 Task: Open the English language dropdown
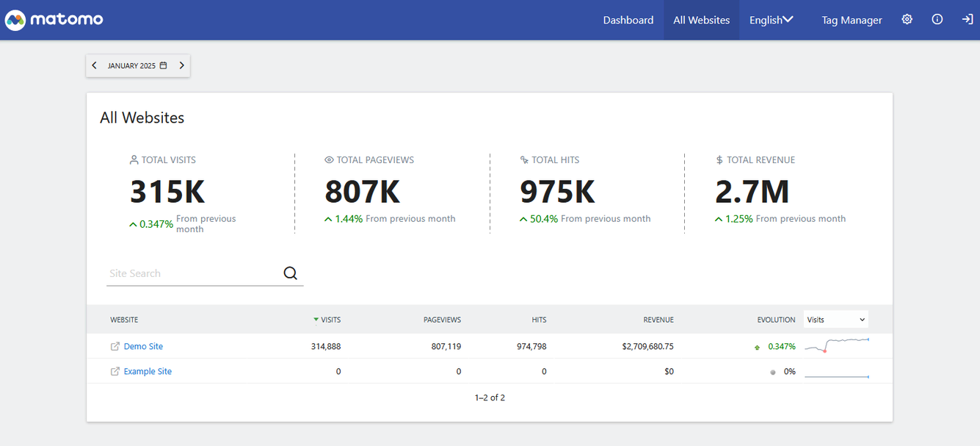(771, 20)
